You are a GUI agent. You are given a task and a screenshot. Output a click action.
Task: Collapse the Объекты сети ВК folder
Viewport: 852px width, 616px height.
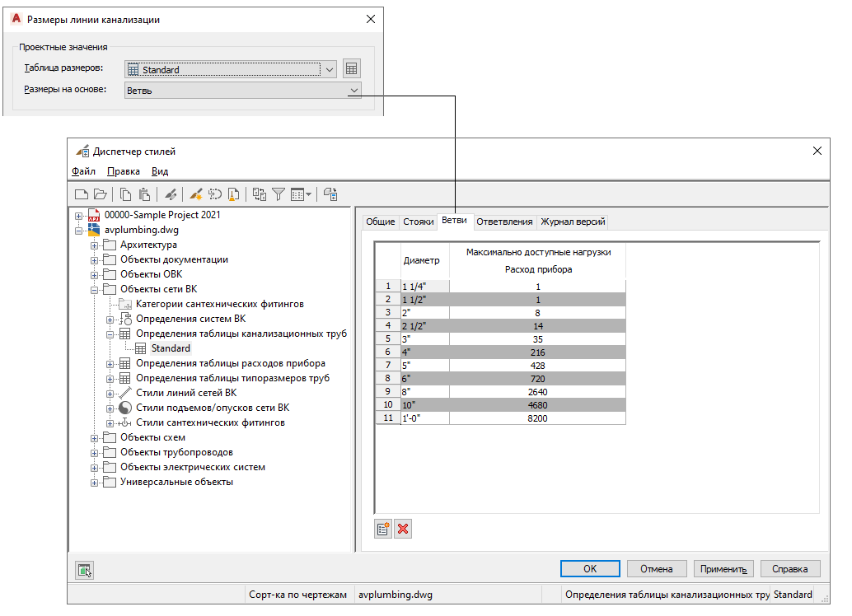(x=95, y=290)
